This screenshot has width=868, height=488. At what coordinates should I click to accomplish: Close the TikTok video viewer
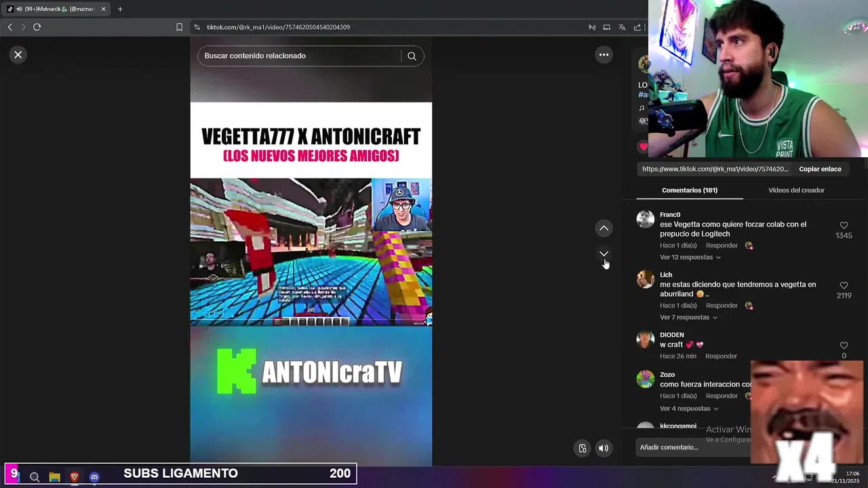pyautogui.click(x=18, y=55)
